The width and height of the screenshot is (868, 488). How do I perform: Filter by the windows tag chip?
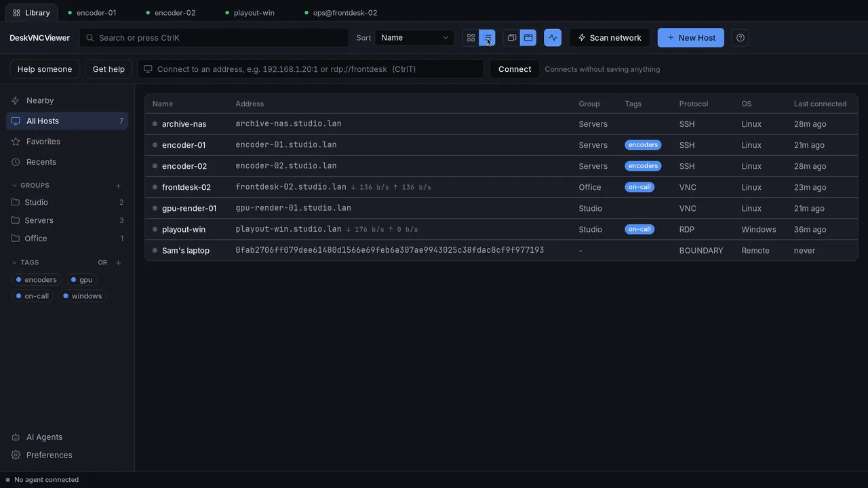[x=83, y=296]
